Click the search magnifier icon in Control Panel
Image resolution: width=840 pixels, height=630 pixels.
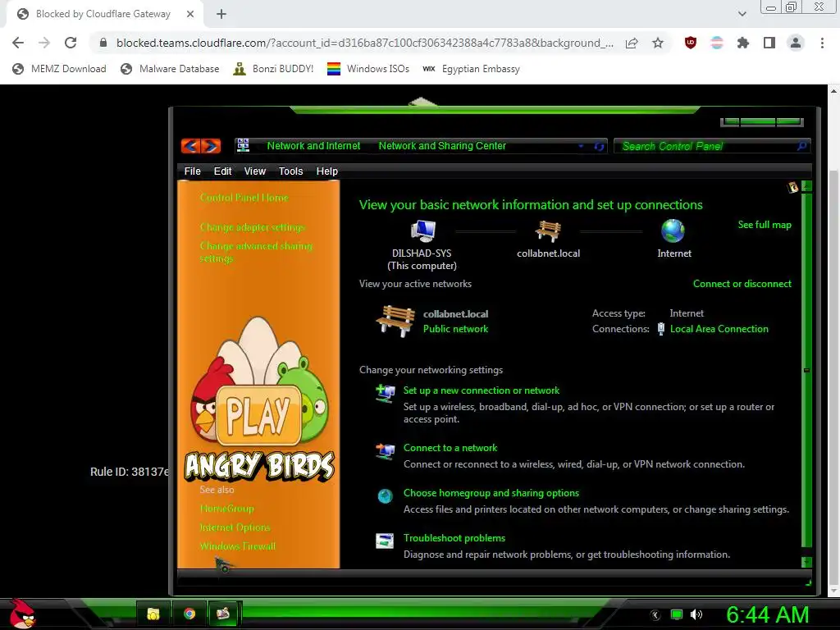[801, 146]
